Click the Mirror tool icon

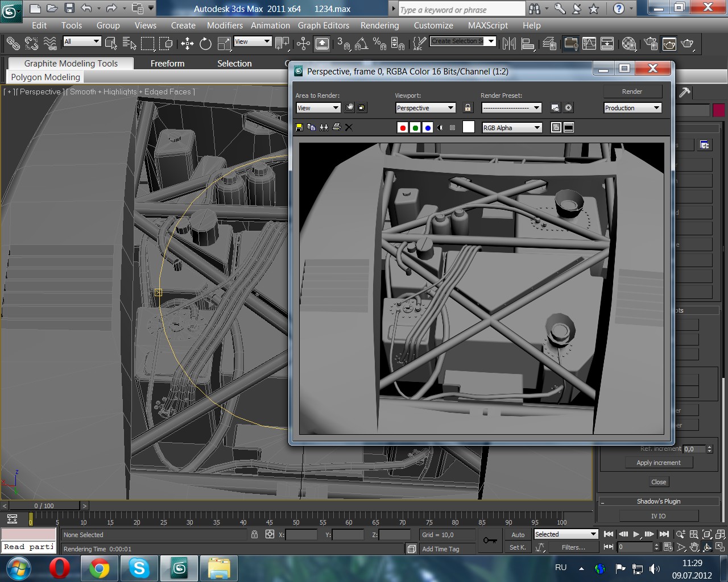509,43
